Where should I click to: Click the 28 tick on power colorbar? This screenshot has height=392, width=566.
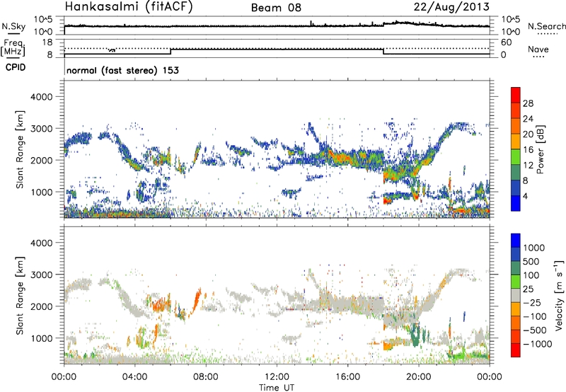tap(528, 103)
